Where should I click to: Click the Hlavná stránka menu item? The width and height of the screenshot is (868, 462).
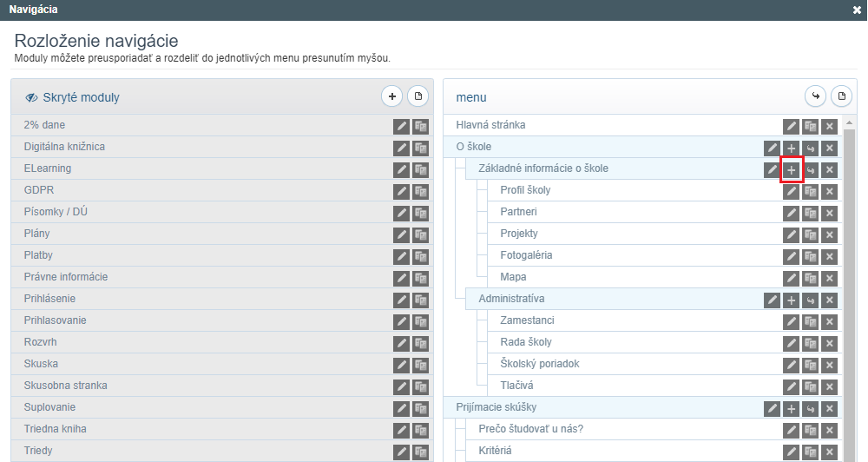click(x=490, y=125)
